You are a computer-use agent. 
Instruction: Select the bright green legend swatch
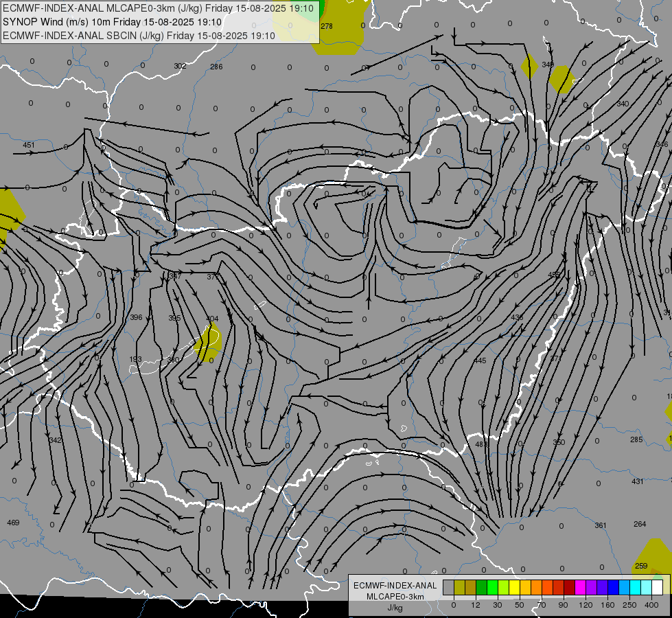point(493,587)
